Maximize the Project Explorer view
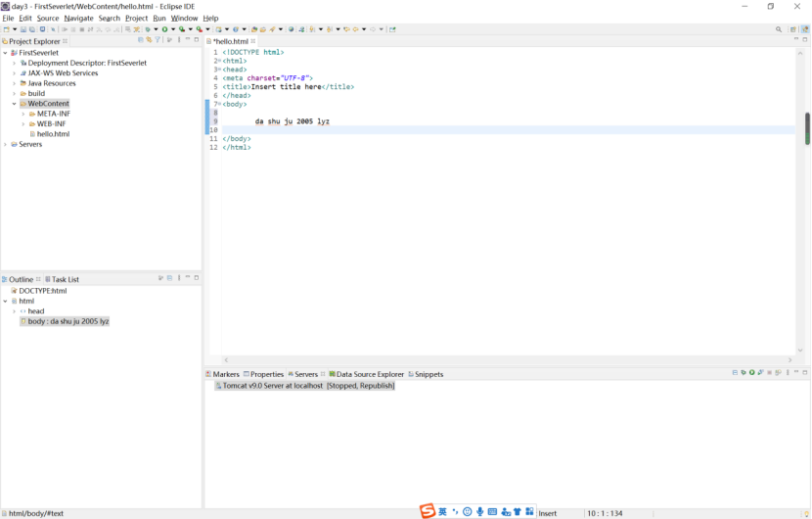 [x=197, y=39]
